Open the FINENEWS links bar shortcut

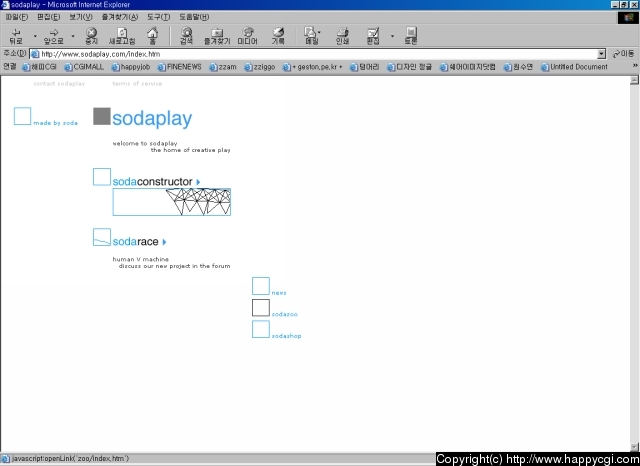180,67
